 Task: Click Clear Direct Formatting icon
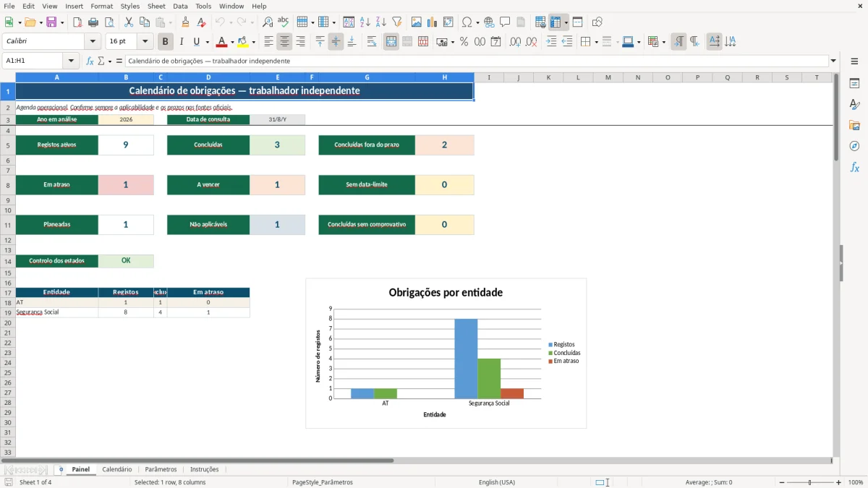tap(202, 22)
